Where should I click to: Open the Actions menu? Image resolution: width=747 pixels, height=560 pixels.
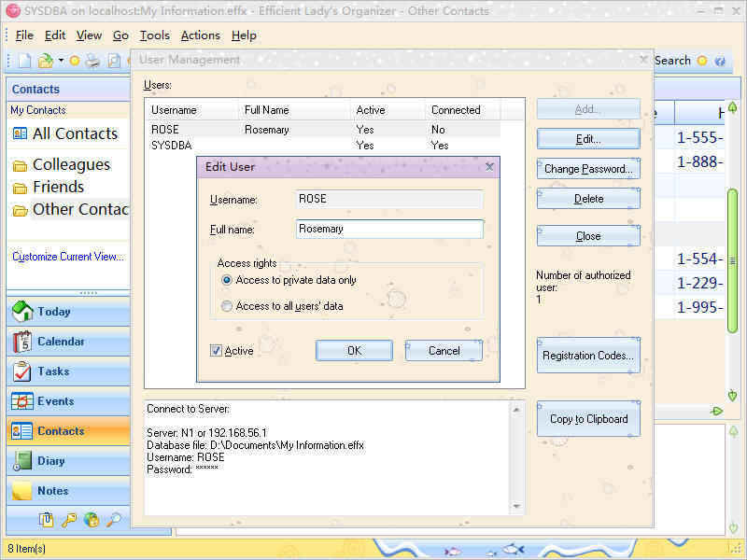(200, 35)
